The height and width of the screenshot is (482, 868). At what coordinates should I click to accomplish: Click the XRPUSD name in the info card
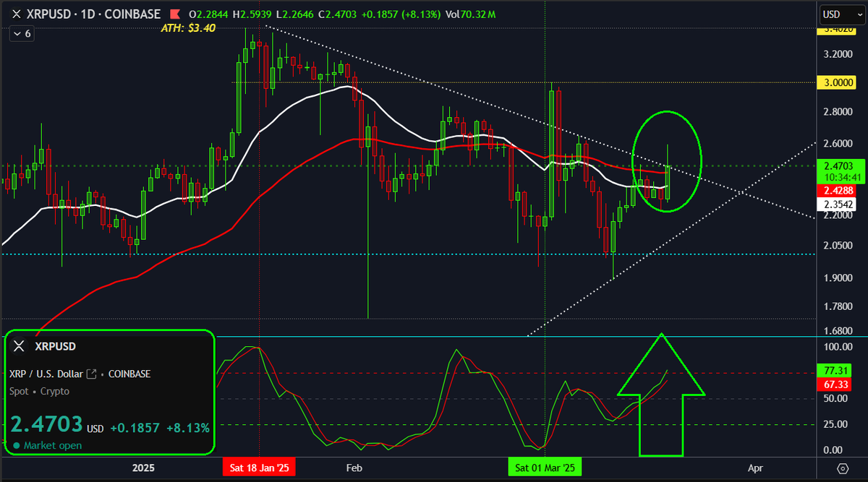[56, 346]
